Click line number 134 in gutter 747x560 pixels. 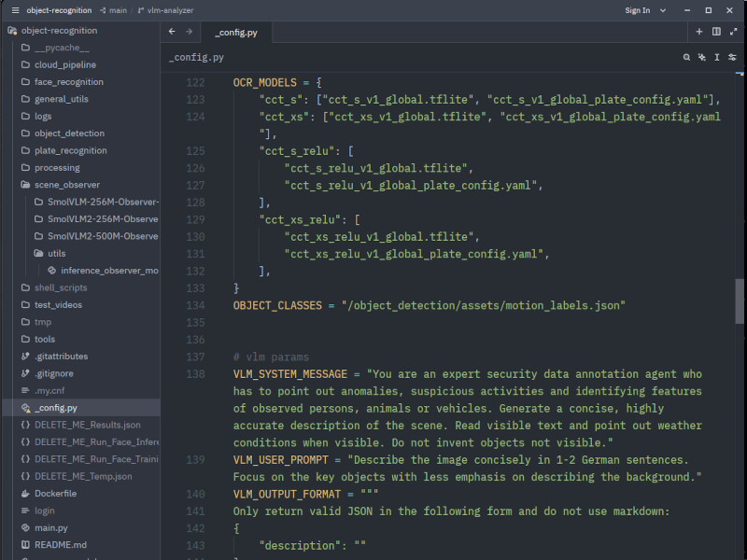pos(195,305)
